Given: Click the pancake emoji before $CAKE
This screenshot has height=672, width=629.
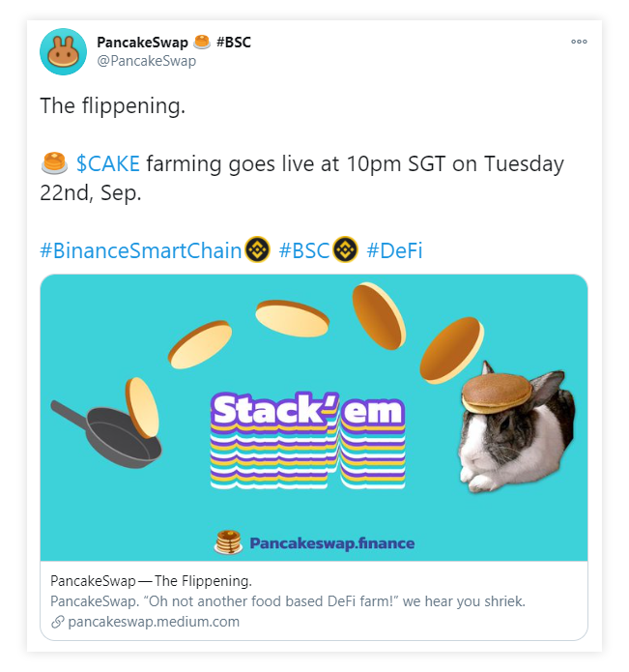Looking at the screenshot, I should pos(54,163).
